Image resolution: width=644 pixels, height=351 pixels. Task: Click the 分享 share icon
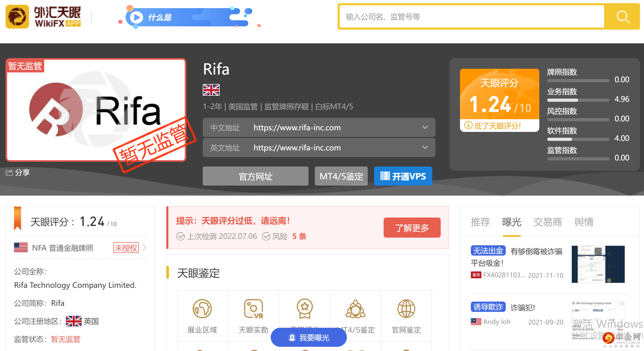pyautogui.click(x=9, y=173)
